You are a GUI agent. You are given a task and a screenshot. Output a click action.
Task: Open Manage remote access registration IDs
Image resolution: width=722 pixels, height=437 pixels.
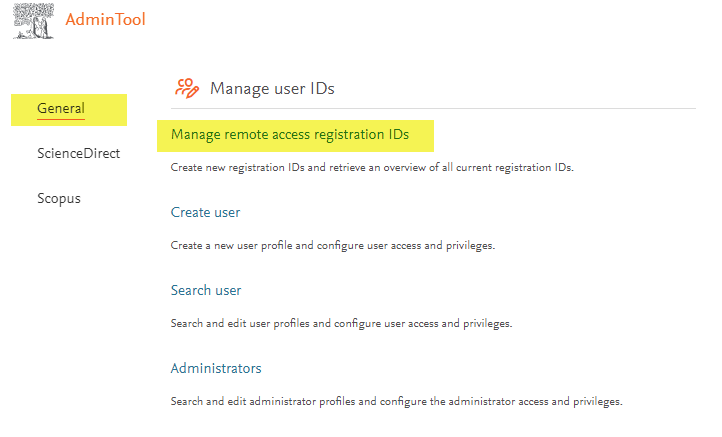289,134
